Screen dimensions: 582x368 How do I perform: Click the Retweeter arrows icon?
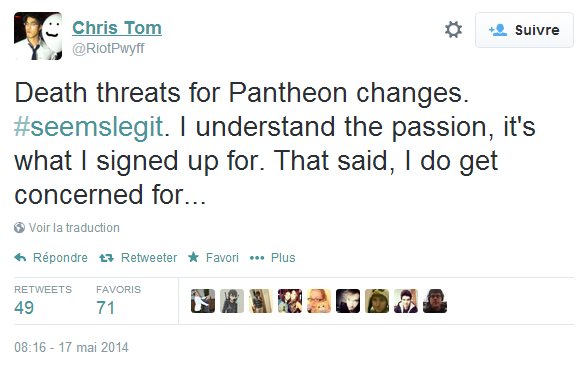107,258
